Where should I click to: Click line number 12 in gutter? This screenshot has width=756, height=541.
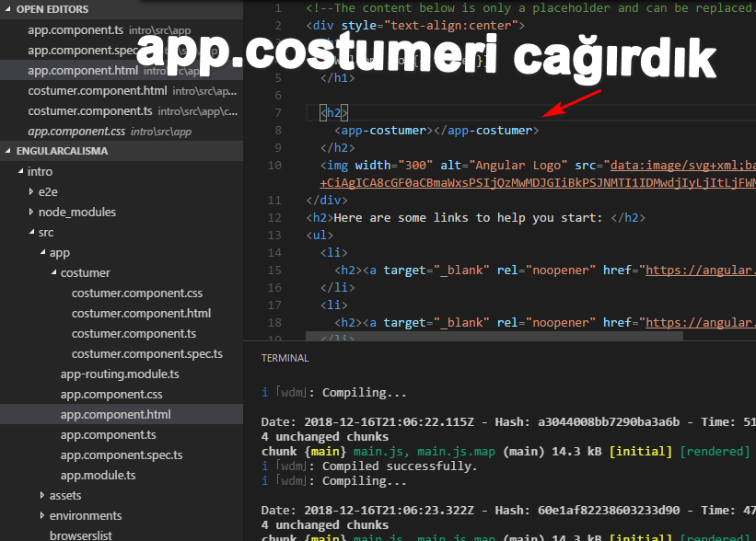pyautogui.click(x=274, y=218)
